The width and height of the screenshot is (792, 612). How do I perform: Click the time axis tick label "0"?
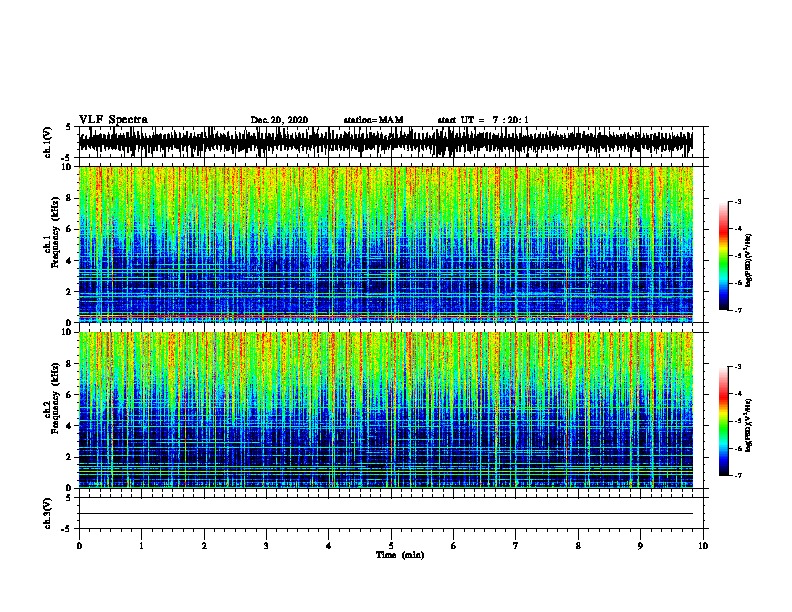[x=79, y=545]
